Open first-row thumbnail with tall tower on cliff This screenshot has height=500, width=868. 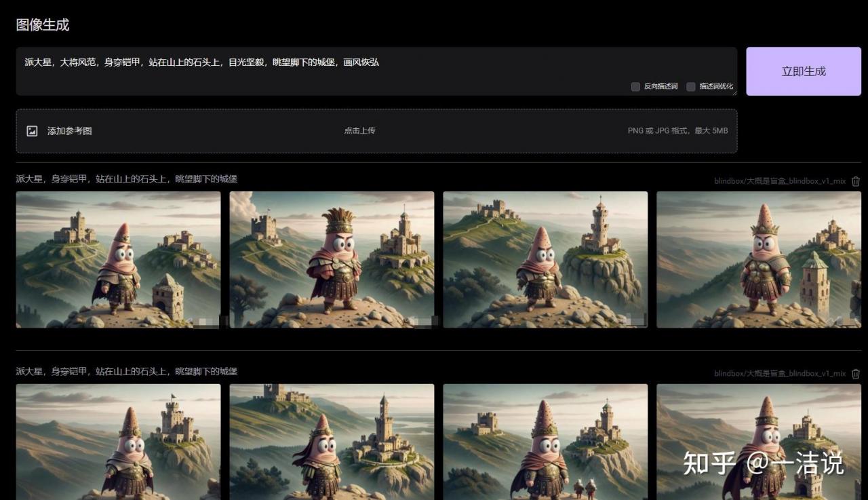click(x=545, y=260)
